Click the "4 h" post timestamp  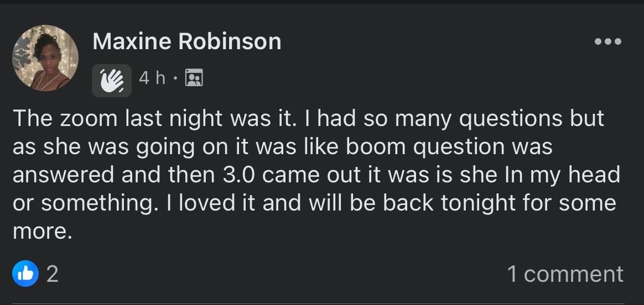(152, 79)
